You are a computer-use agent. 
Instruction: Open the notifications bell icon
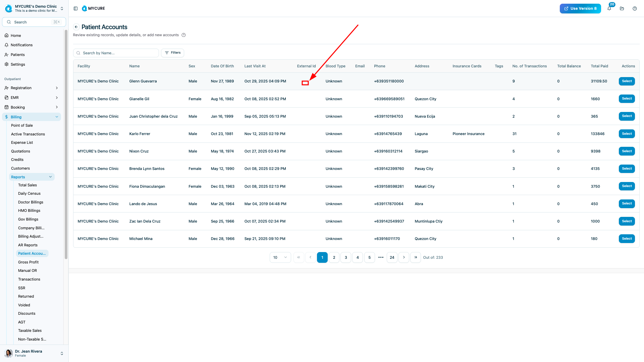click(x=609, y=8)
